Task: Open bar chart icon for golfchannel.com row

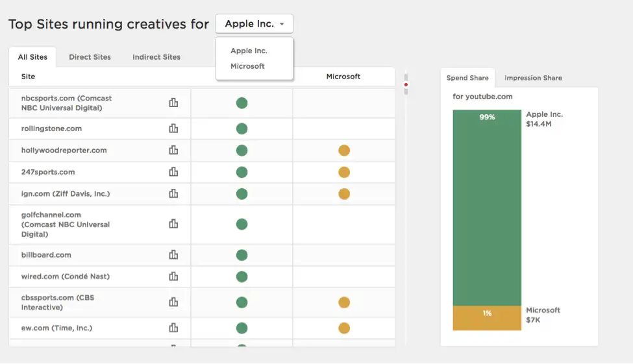Action: coord(173,224)
